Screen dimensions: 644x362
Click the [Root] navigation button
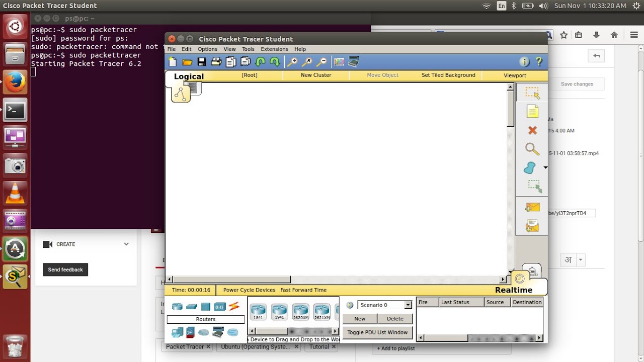[x=250, y=75]
